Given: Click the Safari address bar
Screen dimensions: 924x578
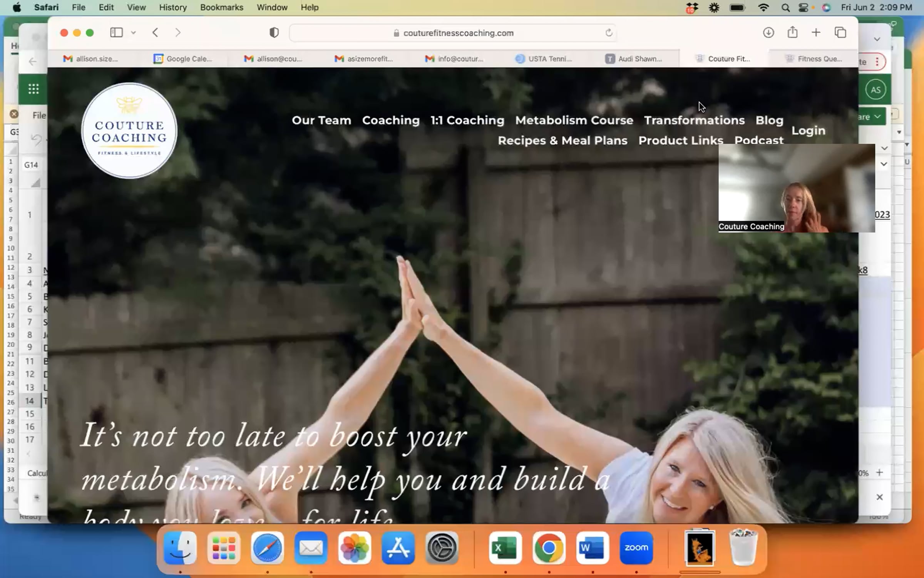Looking at the screenshot, I should pos(454,33).
